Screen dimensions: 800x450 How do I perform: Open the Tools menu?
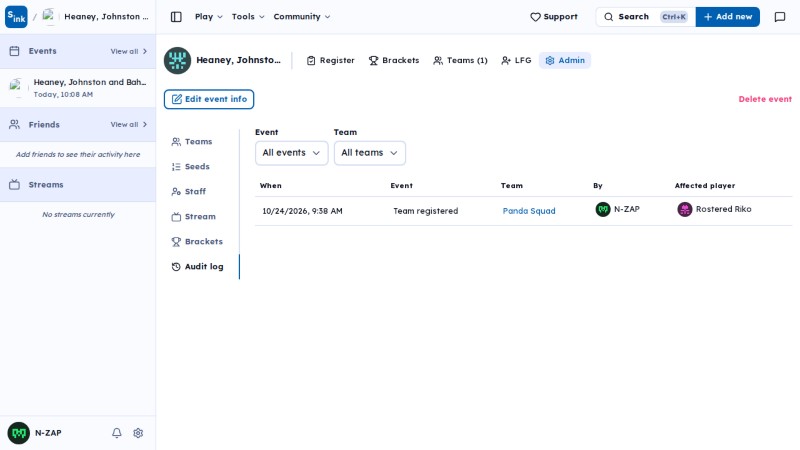tap(248, 17)
